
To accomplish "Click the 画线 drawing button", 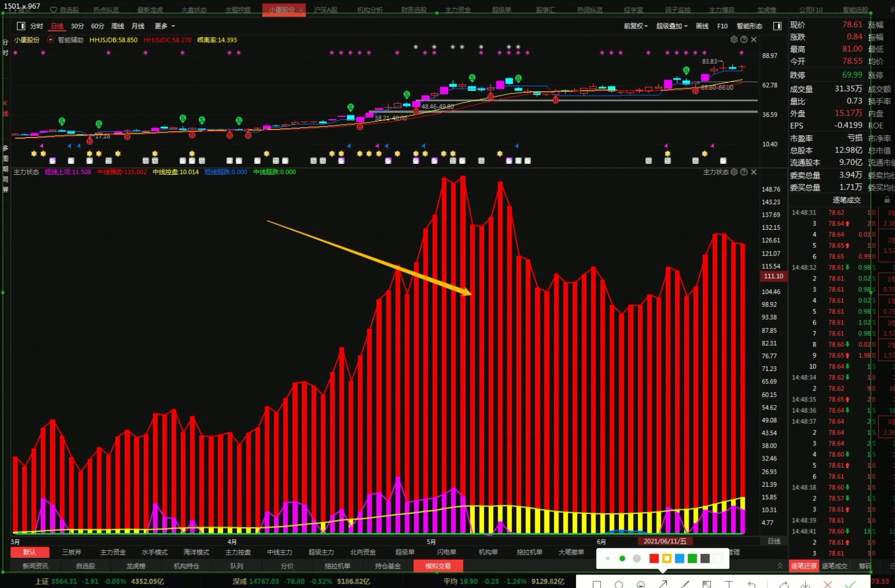I will (x=702, y=26).
